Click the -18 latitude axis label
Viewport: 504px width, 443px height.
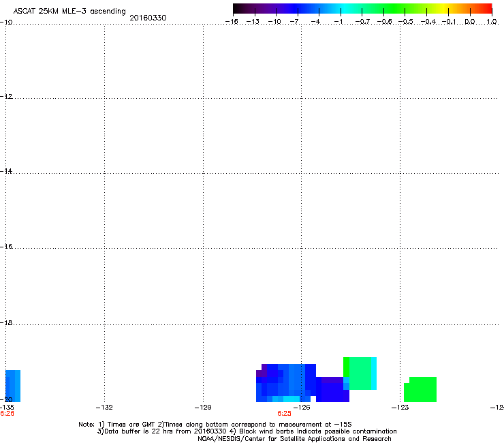point(6,322)
